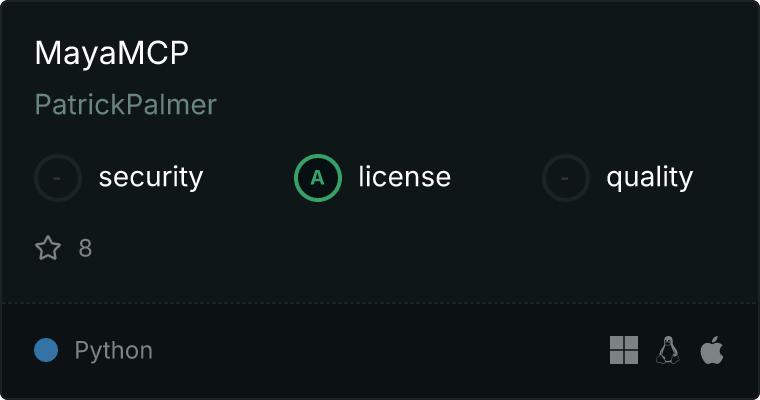Select the quality label text
Screen dimensions: 760x400
click(649, 177)
